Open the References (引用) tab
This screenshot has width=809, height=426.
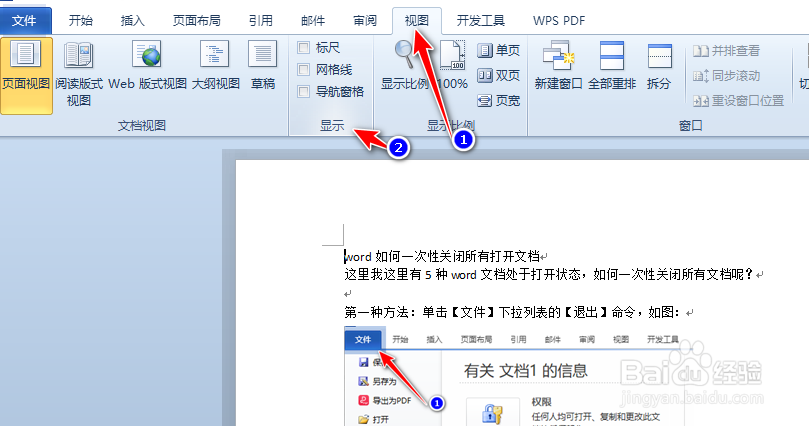(261, 21)
